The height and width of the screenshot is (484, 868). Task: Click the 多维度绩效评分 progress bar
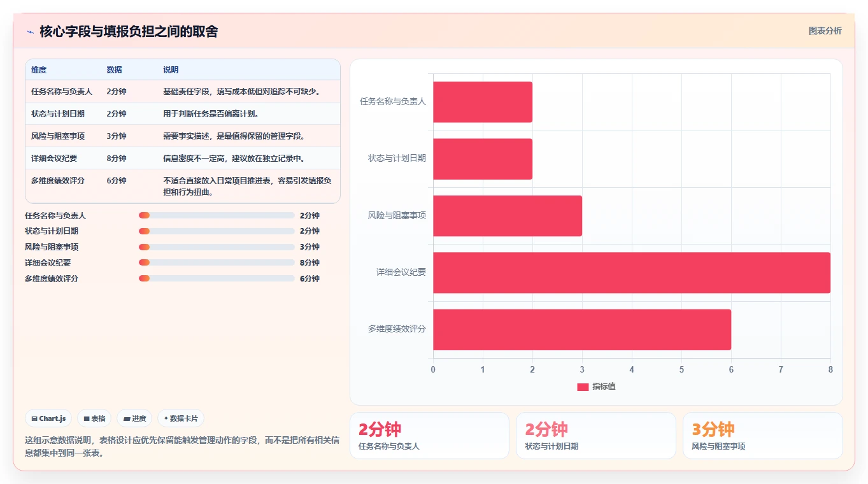217,279
